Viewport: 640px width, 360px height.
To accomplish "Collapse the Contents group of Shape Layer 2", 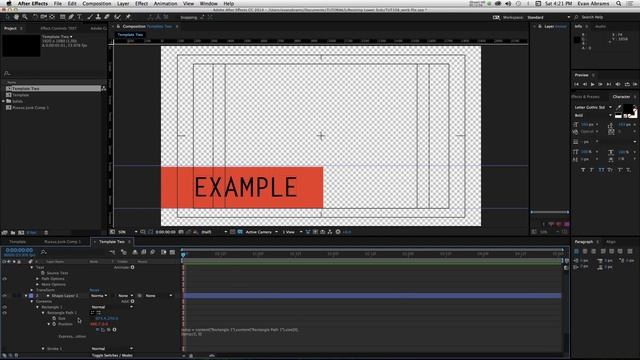I will (31, 301).
